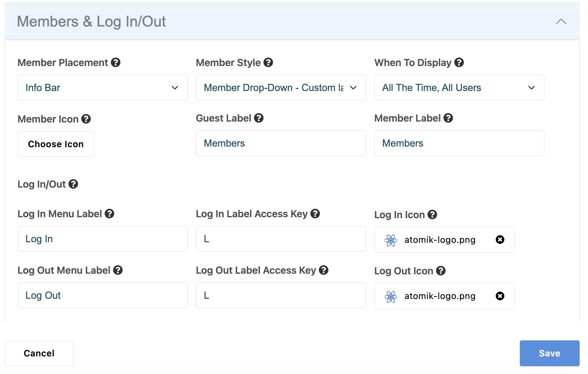Viewport: 588px width, 374px height.
Task: Open the Member Placement dropdown
Action: pyautogui.click(x=102, y=88)
